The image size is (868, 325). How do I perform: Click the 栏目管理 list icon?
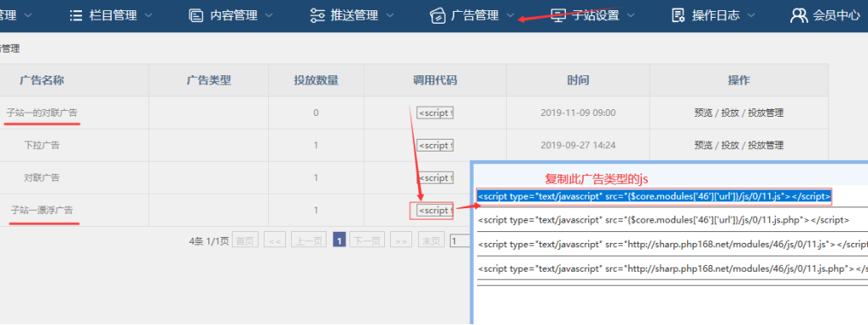pos(76,15)
